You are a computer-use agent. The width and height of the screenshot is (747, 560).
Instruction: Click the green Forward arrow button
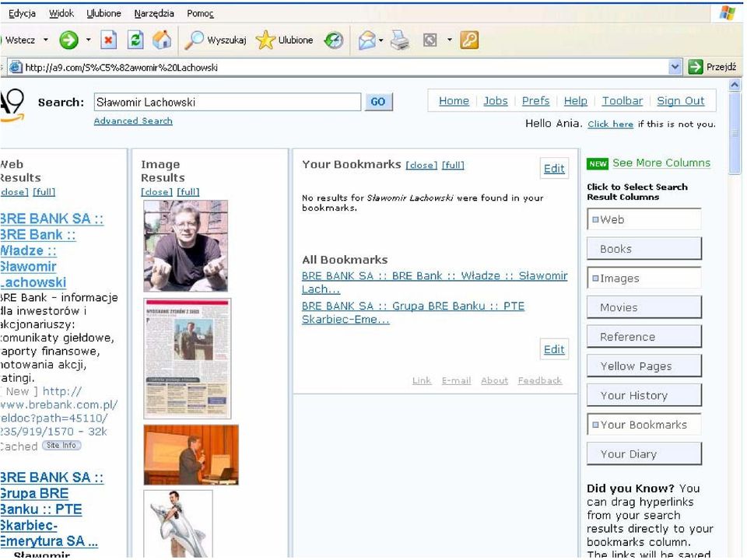point(68,40)
